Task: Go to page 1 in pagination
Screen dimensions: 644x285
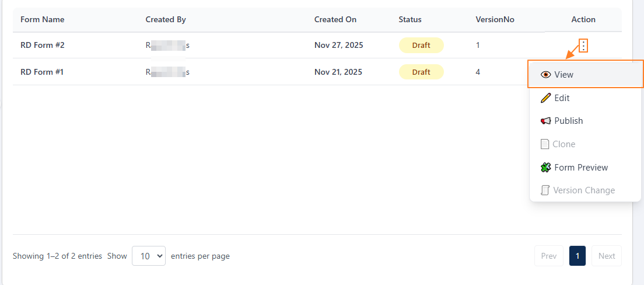Action: (x=577, y=256)
